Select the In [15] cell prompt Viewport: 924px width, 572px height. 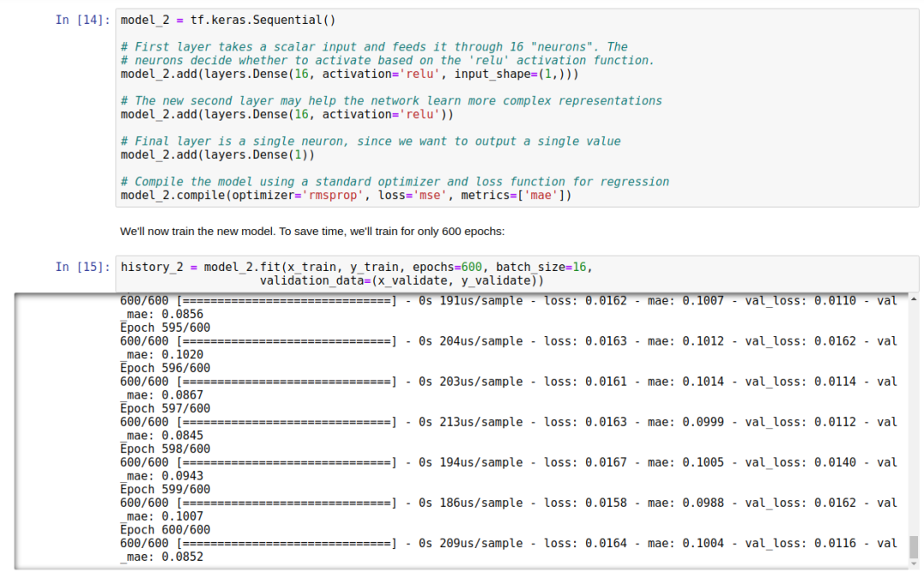point(82,267)
